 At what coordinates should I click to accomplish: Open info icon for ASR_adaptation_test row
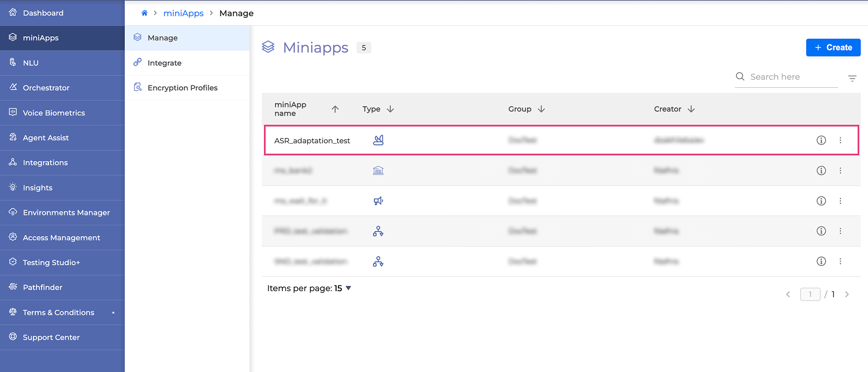point(821,140)
